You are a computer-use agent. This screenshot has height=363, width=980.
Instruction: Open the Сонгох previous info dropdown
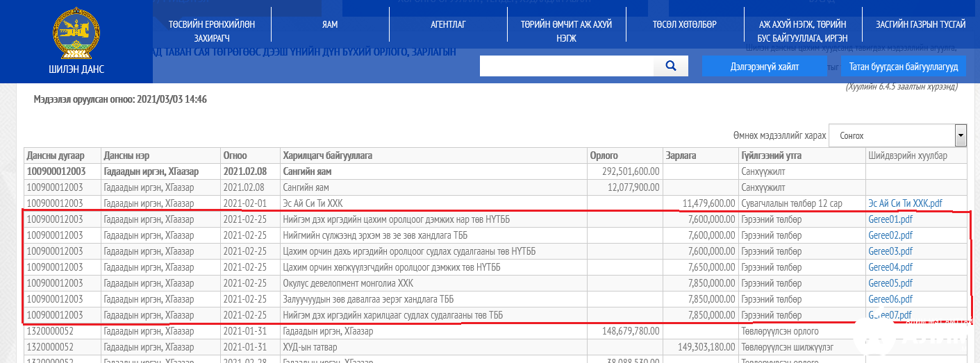point(899,135)
